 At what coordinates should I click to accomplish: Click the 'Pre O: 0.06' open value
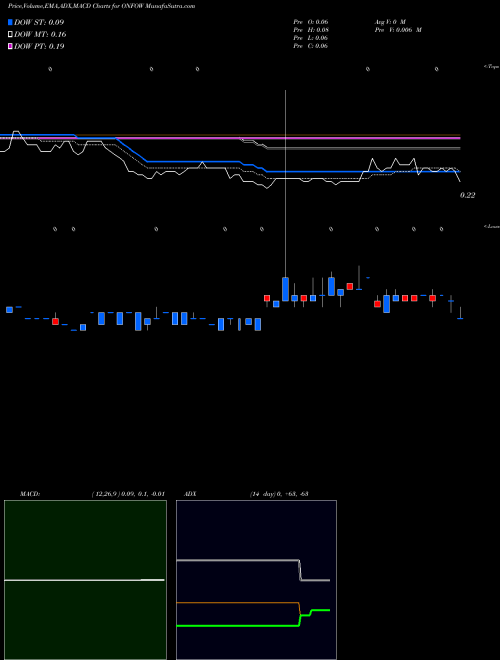tap(311, 22)
